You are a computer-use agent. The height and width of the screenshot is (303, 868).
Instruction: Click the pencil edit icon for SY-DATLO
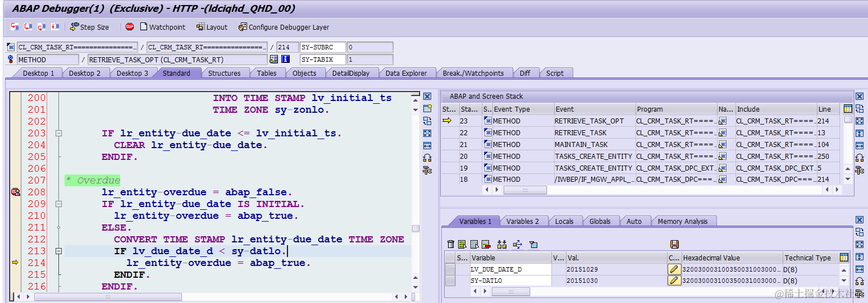[674, 281]
